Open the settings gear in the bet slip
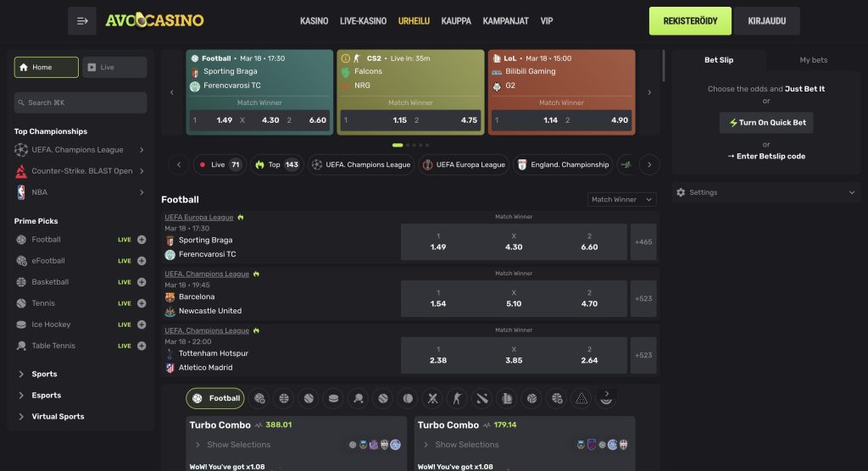This screenshot has height=471, width=868. [681, 192]
